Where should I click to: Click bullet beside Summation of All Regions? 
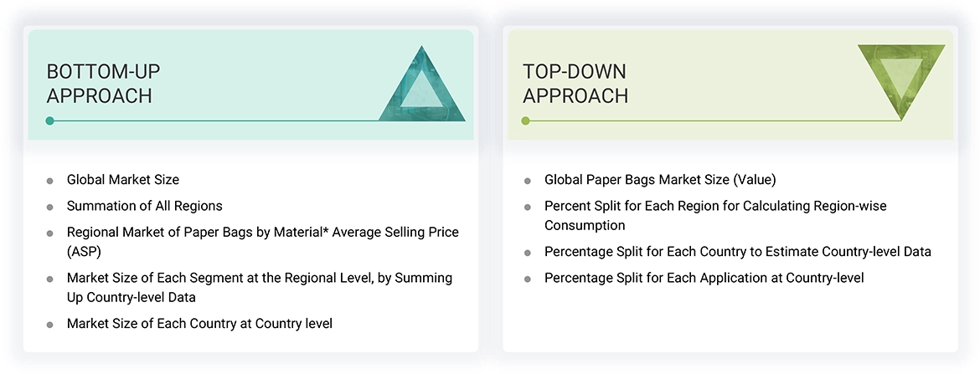tap(50, 207)
